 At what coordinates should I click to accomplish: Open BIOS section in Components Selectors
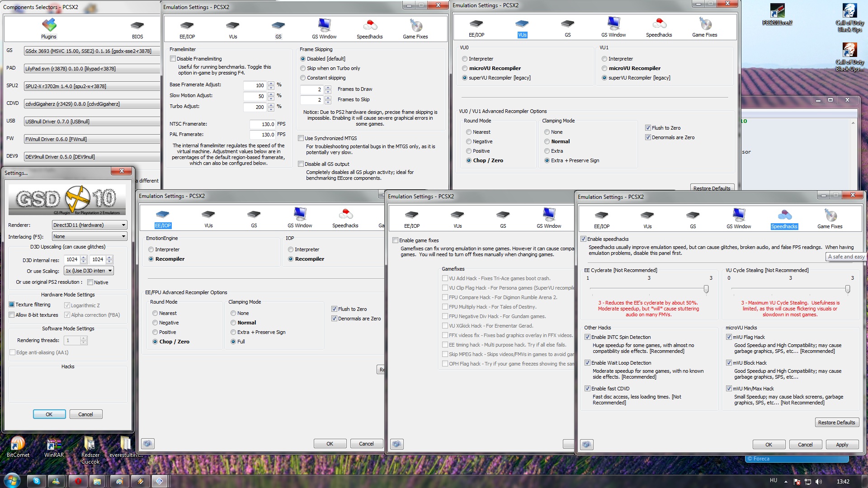click(137, 30)
